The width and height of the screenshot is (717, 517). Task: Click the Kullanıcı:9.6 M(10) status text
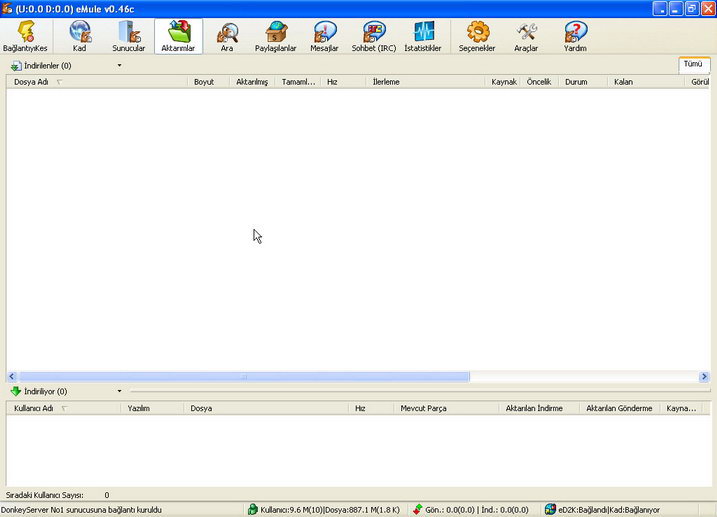291,510
